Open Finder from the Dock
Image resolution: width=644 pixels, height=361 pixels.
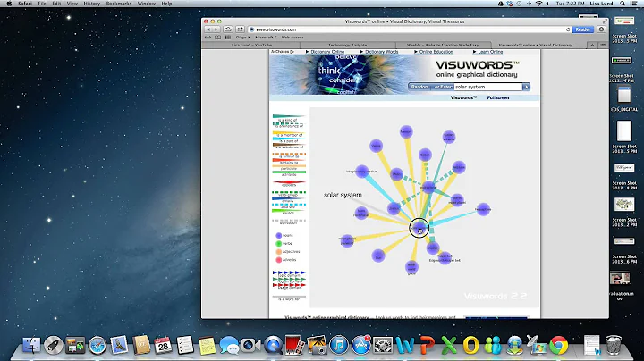pyautogui.click(x=31, y=345)
